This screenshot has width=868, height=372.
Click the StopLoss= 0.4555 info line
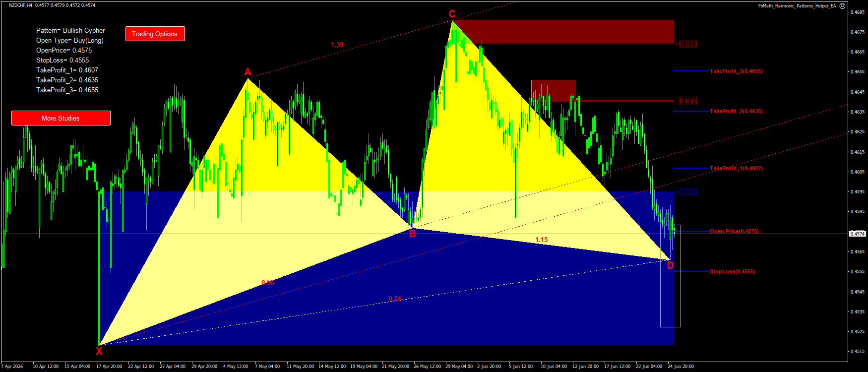(62, 60)
